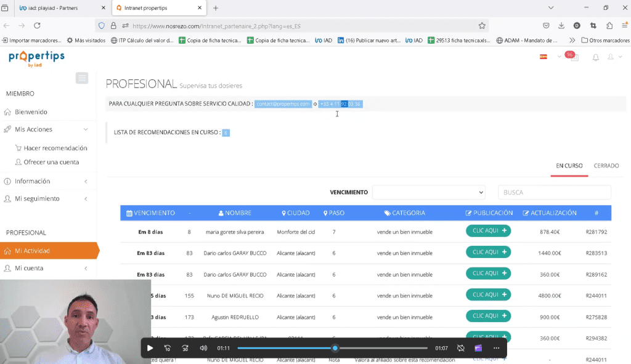Click the Spanish flag language icon
The image size is (631, 364).
pos(543,57)
